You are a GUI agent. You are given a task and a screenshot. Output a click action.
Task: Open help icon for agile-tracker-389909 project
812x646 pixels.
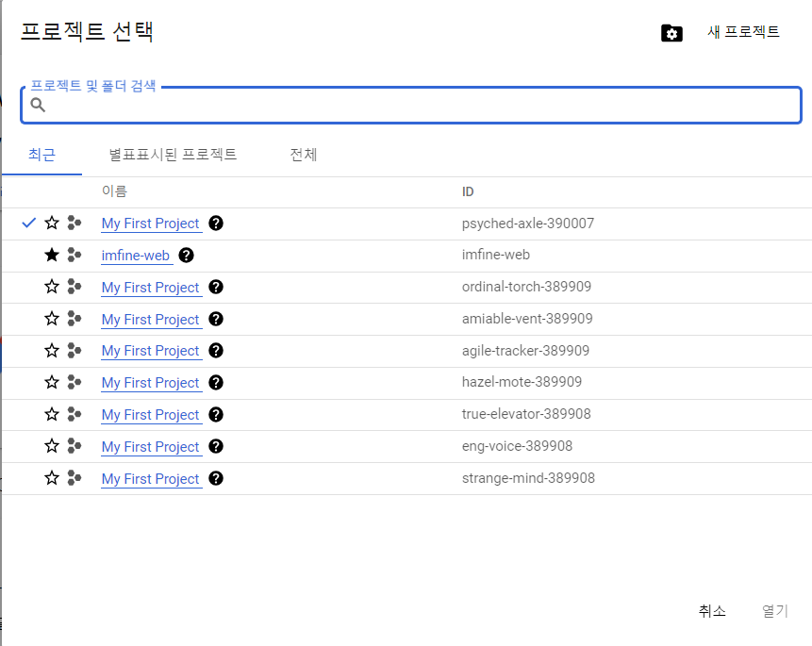coord(216,351)
